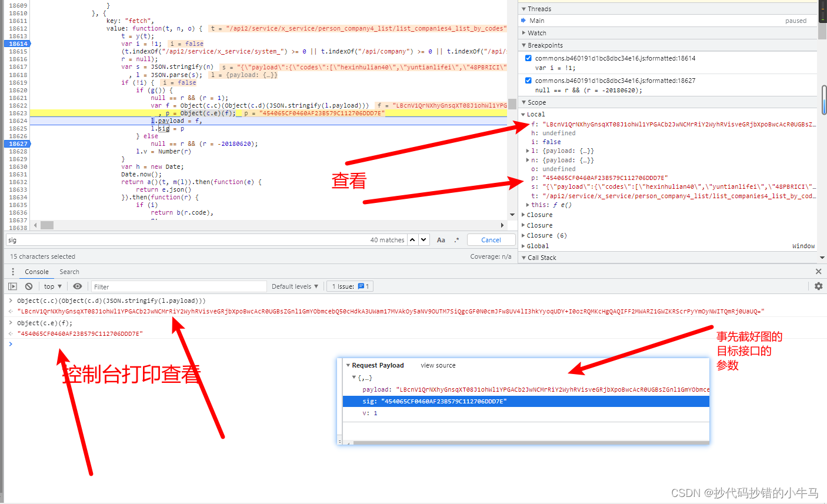Switch to the Search tab

[69, 272]
